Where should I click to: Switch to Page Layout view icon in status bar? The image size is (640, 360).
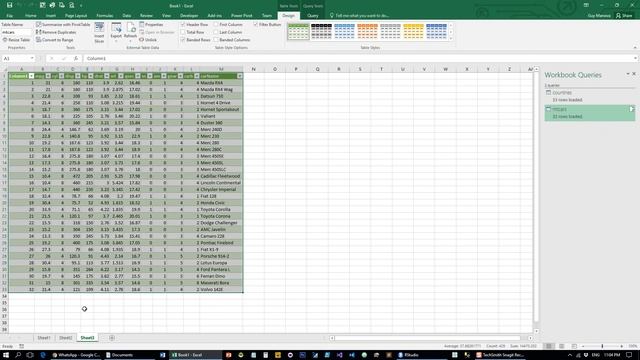(562, 346)
